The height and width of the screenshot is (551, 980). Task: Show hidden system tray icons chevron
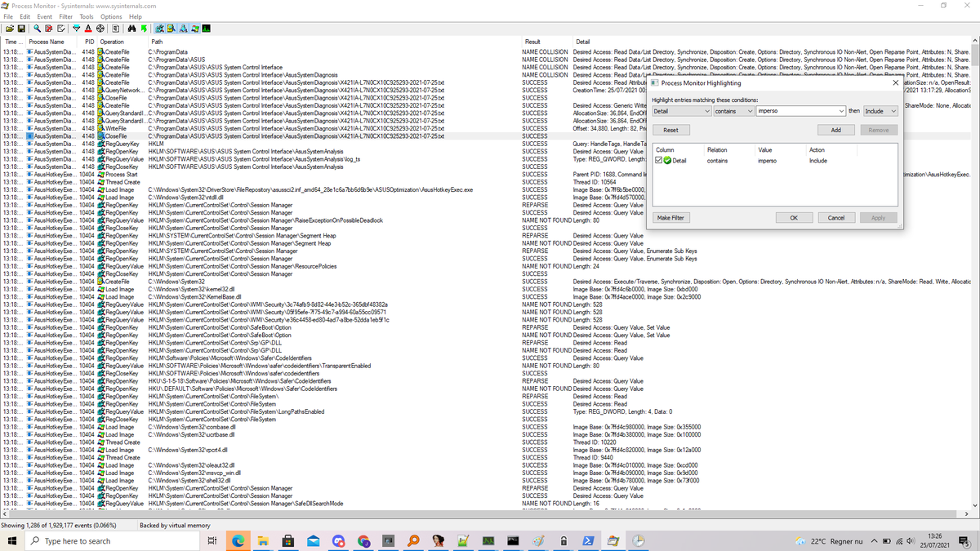pyautogui.click(x=875, y=540)
